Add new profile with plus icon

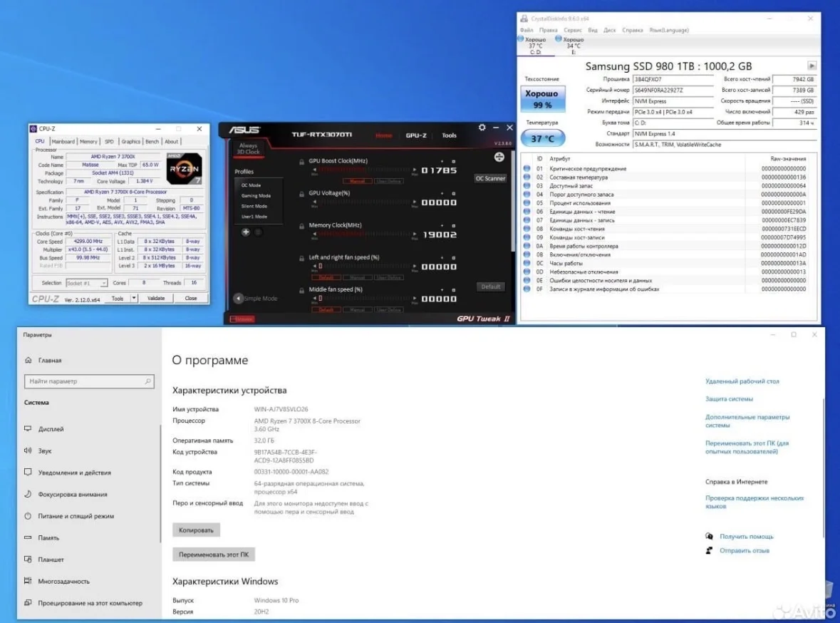[245, 232]
